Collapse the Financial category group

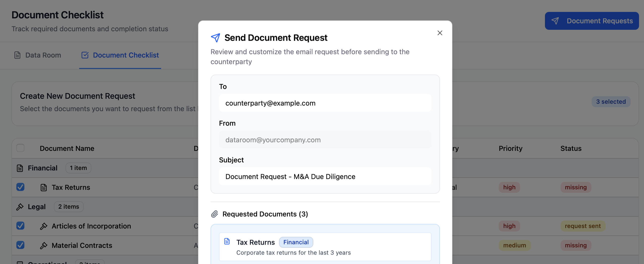(42, 168)
